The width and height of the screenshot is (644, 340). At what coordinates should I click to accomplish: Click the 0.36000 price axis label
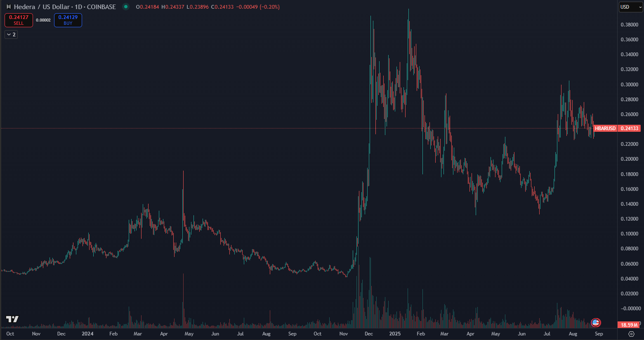click(630, 40)
